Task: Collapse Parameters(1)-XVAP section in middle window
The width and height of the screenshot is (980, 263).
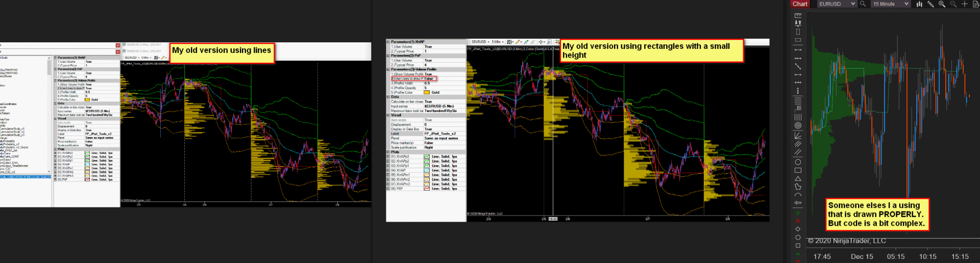Action: click(388, 42)
